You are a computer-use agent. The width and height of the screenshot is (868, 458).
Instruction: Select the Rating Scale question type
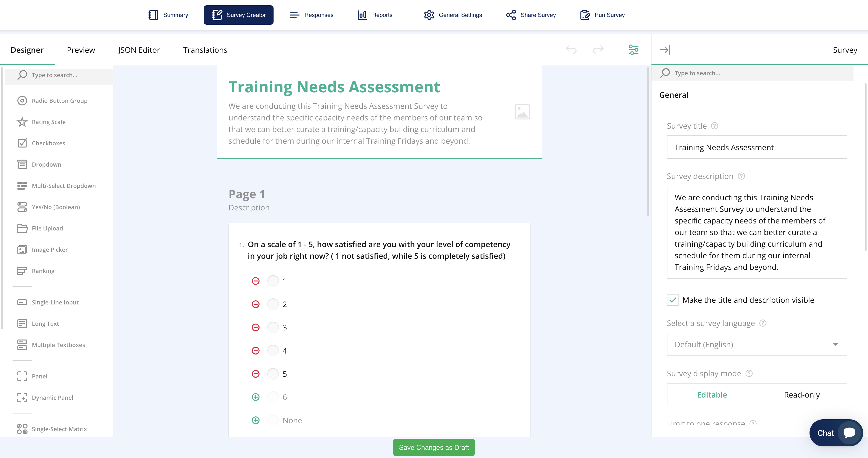click(49, 122)
